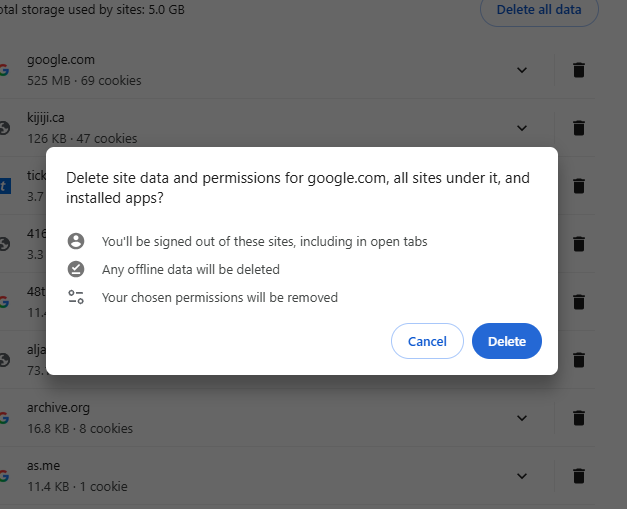Viewport: 627px width, 509px height.
Task: Expand the as.me site entry
Action: (x=521, y=476)
